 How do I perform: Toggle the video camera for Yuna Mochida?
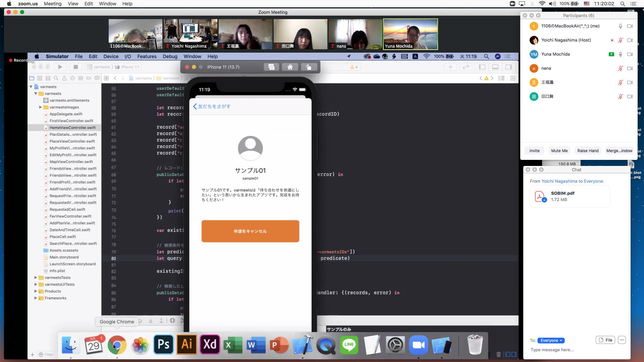click(630, 54)
